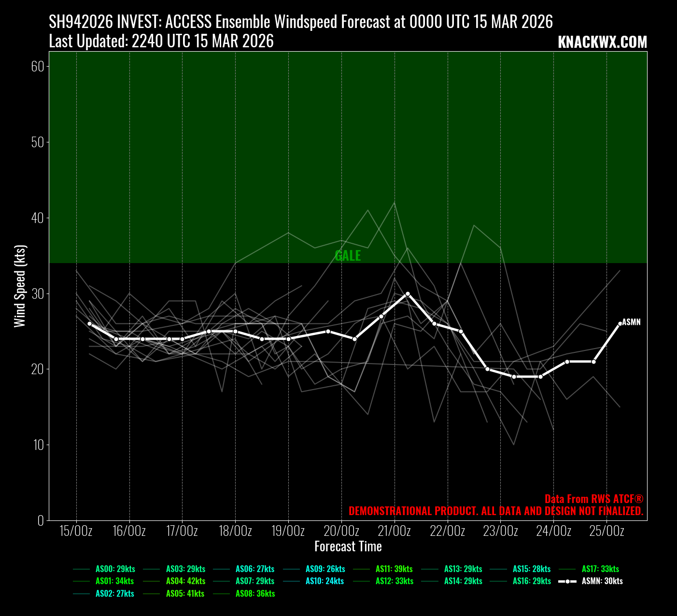The width and height of the screenshot is (677, 616).
Task: Click the ASMN mean peak point at 30 knots
Action: (x=408, y=294)
